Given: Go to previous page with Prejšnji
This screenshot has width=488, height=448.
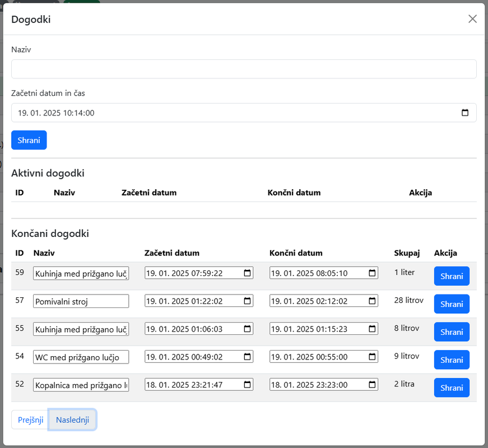Looking at the screenshot, I should click(x=30, y=419).
